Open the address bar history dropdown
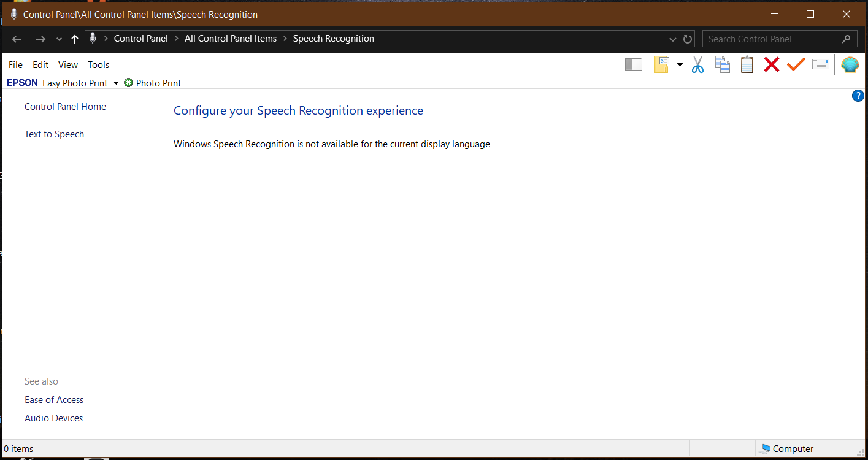 673,39
